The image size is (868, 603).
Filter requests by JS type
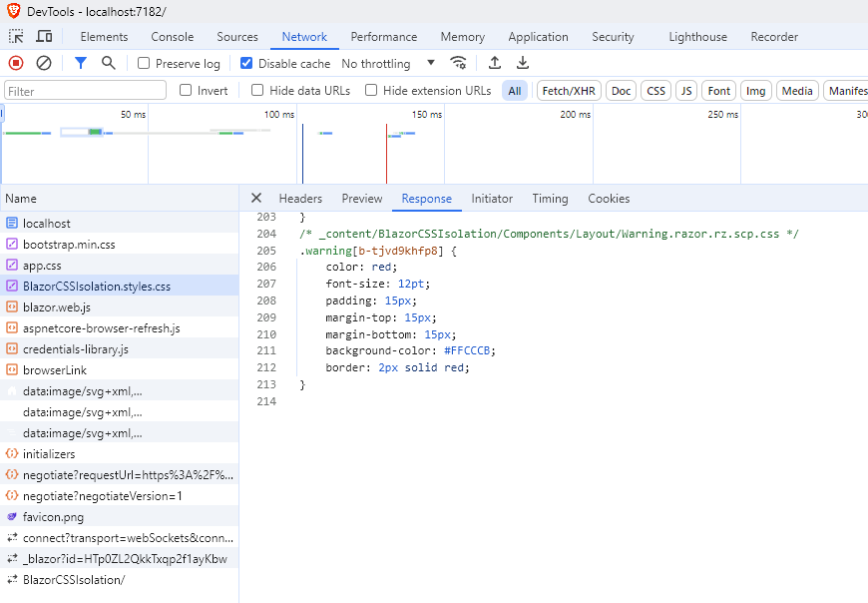tap(686, 91)
